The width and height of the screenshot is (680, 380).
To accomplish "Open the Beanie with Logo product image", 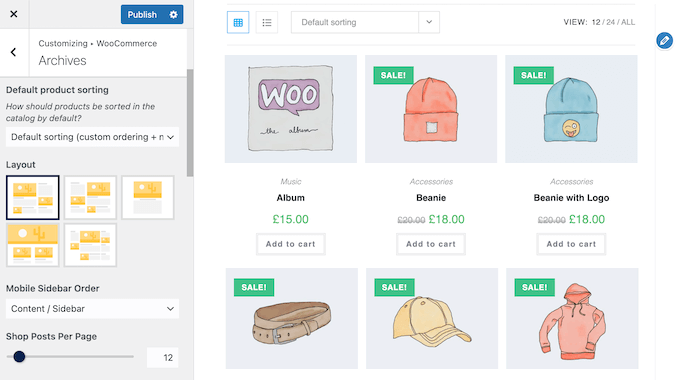I will coord(572,109).
